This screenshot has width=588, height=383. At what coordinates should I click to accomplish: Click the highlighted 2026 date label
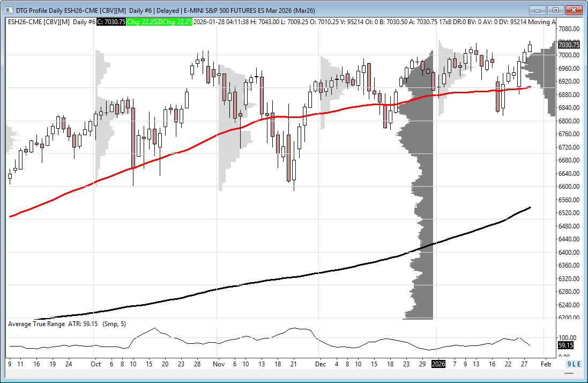pyautogui.click(x=438, y=364)
